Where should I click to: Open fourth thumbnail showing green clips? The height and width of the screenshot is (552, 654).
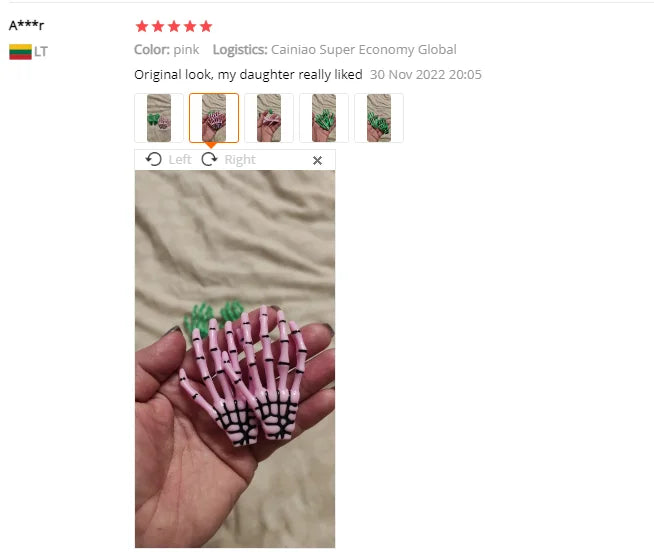pos(324,118)
